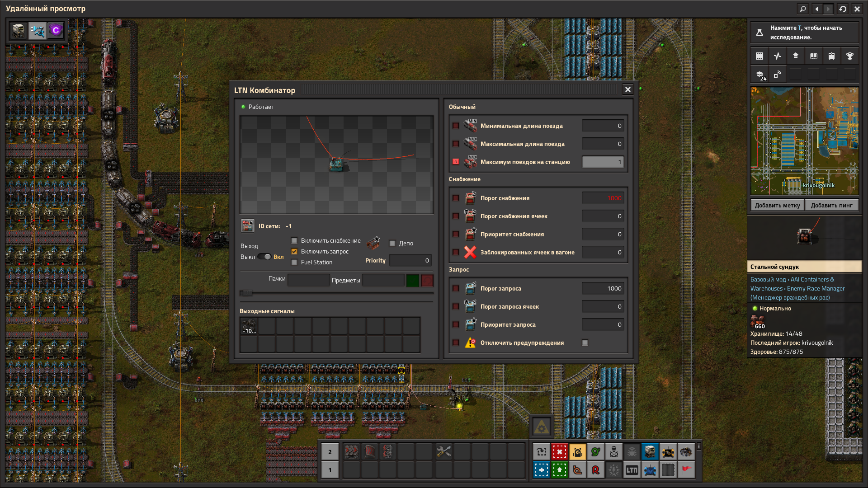Uncheck the Включить запрос checkbox

pyautogui.click(x=294, y=251)
